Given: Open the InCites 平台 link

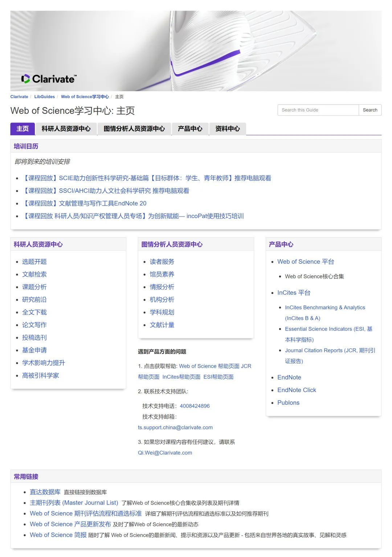Looking at the screenshot, I should coord(294,293).
